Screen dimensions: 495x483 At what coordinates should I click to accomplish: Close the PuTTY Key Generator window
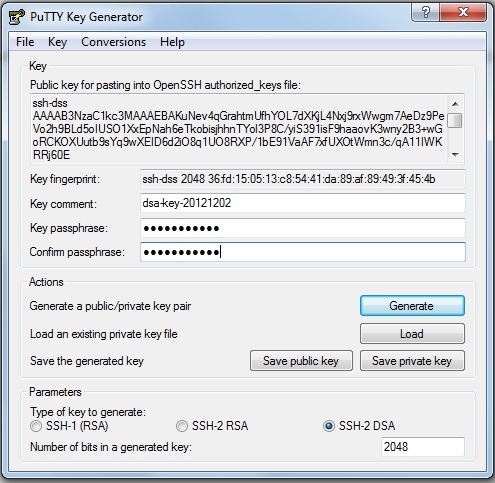pyautogui.click(x=463, y=12)
